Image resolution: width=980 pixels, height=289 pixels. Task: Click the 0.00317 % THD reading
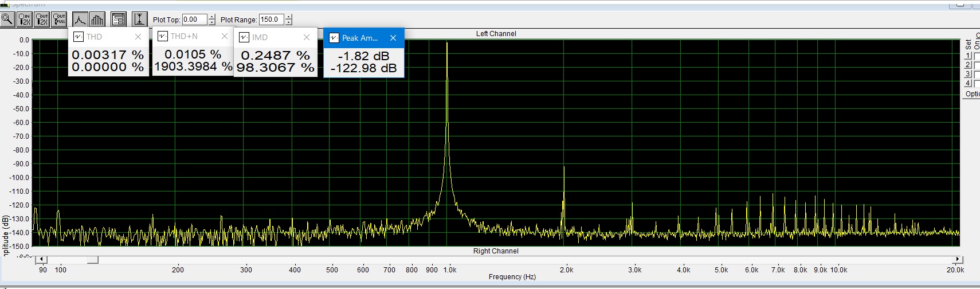click(x=108, y=55)
